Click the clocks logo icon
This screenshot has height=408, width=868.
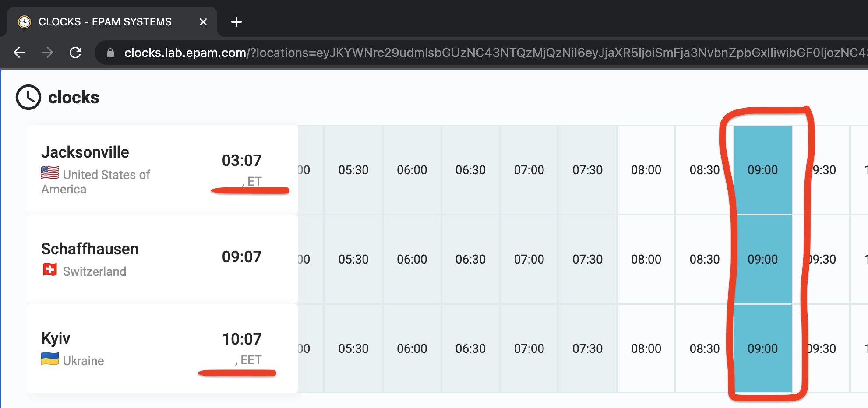pos(28,97)
